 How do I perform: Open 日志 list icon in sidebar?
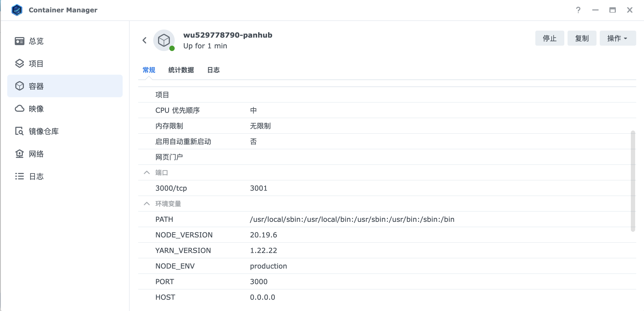point(19,176)
